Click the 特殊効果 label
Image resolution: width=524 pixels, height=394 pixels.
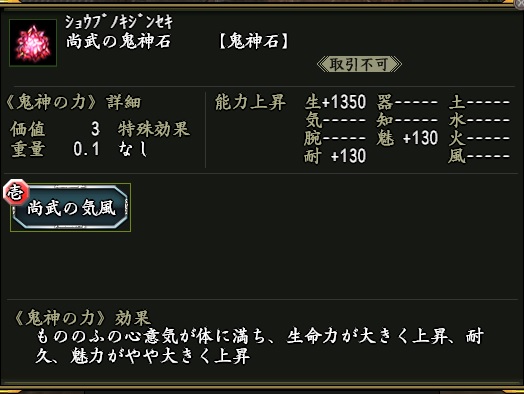154,129
